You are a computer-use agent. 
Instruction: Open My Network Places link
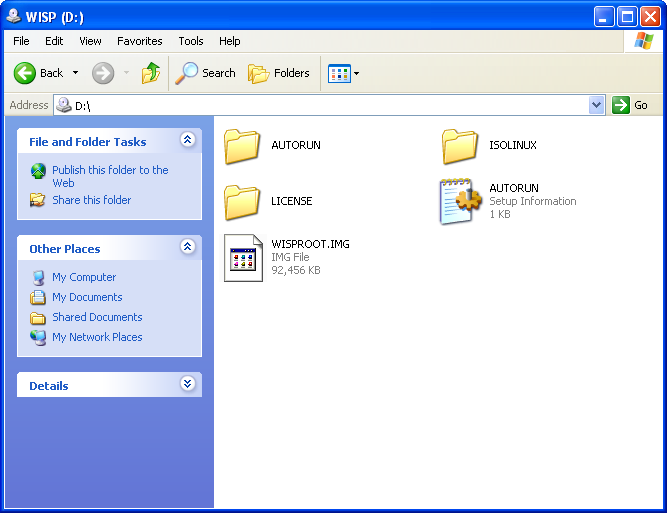97,337
